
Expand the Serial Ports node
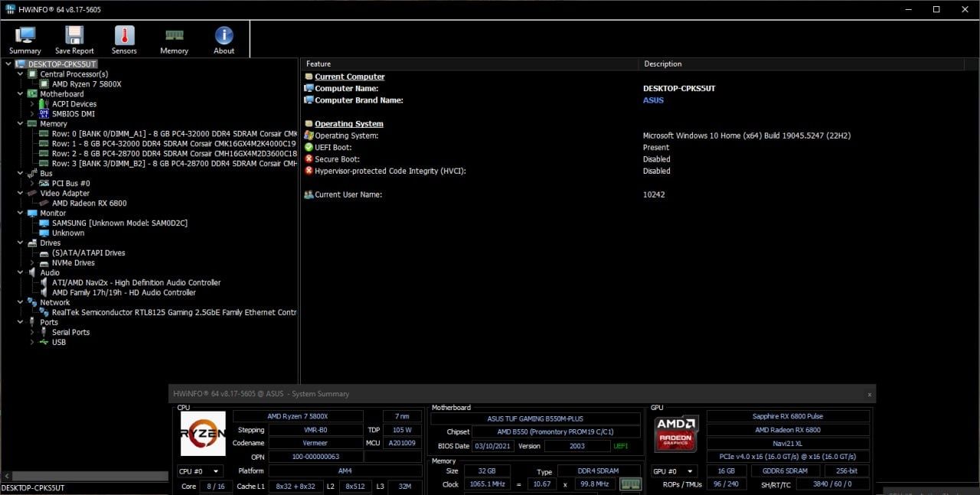pos(33,332)
